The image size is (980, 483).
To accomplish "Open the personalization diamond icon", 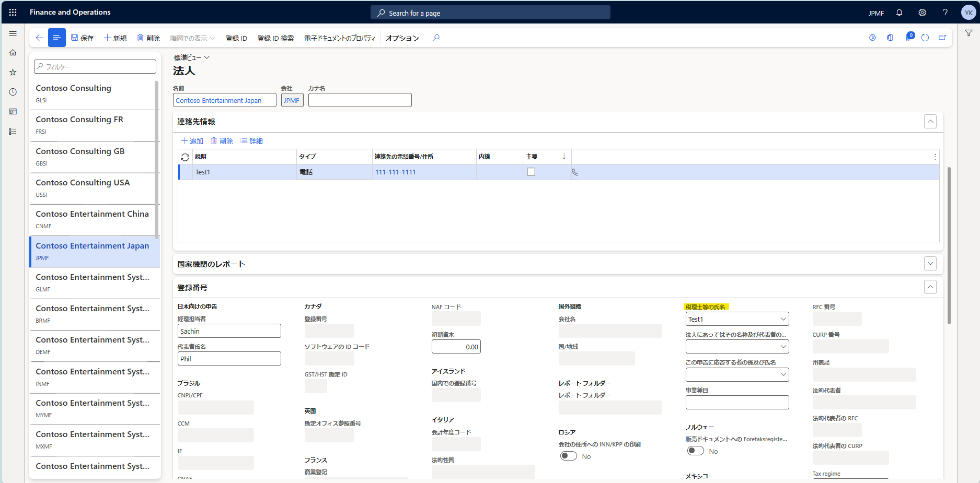I will click(872, 38).
